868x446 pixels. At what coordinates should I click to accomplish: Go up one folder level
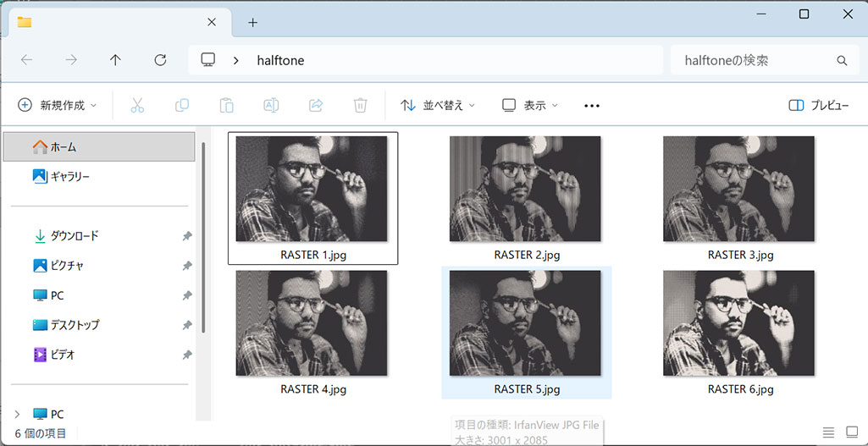(115, 60)
